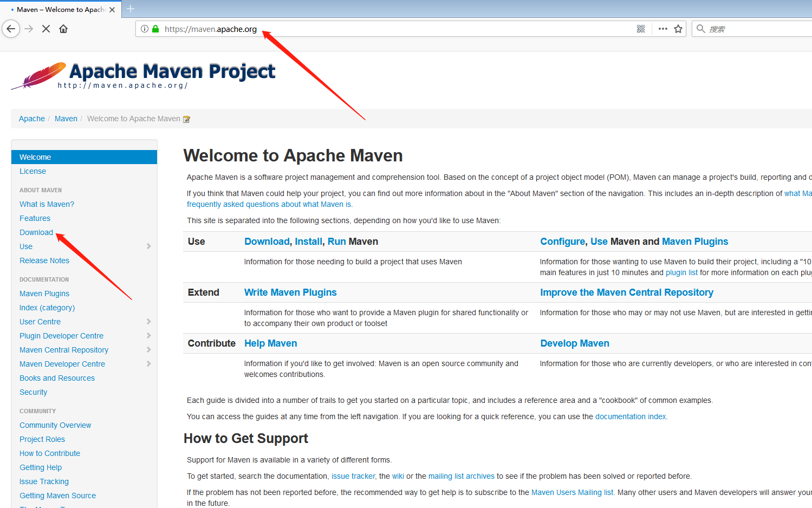The image size is (812, 508).
Task: Open the plugin list link
Action: tap(681, 272)
